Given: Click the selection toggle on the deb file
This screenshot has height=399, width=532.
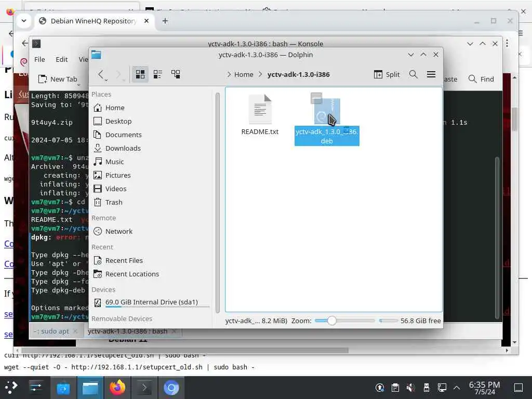Looking at the screenshot, I should coord(316,98).
